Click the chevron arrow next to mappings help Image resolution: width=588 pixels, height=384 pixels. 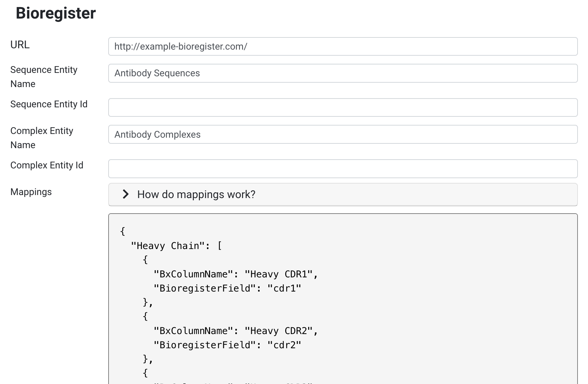pyautogui.click(x=125, y=194)
